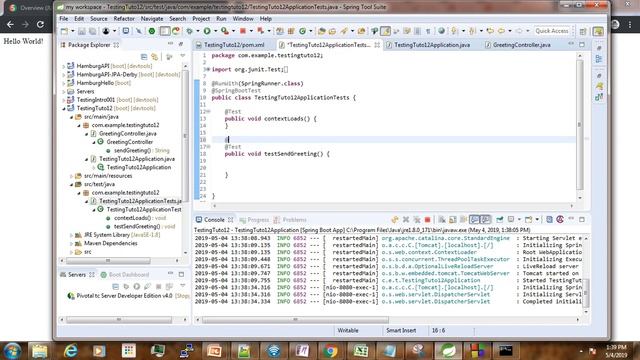Image resolution: width=640 pixels, height=360 pixels.
Task: Toggle Show Console on Standard Out change
Action: tap(474, 220)
